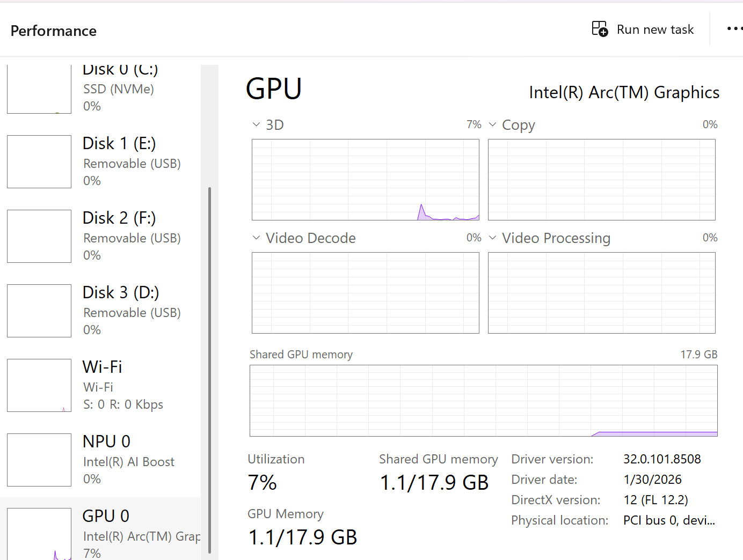The height and width of the screenshot is (560, 743).
Task: Select Disk 0 (C:) in the sidebar
Action: [x=100, y=89]
